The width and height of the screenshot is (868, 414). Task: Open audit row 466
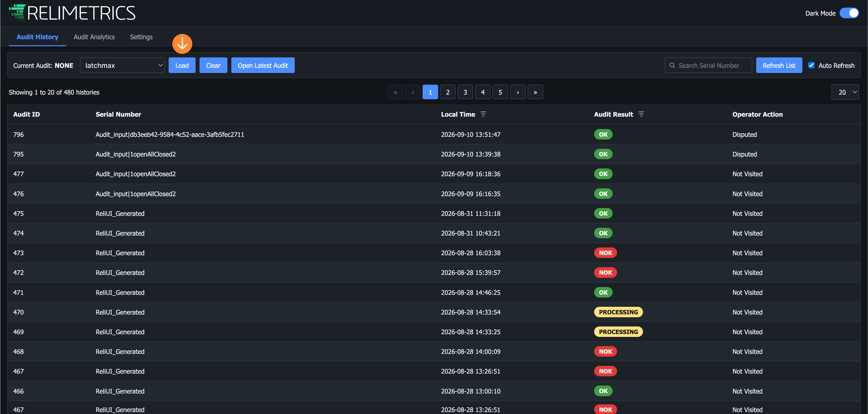pos(434,391)
